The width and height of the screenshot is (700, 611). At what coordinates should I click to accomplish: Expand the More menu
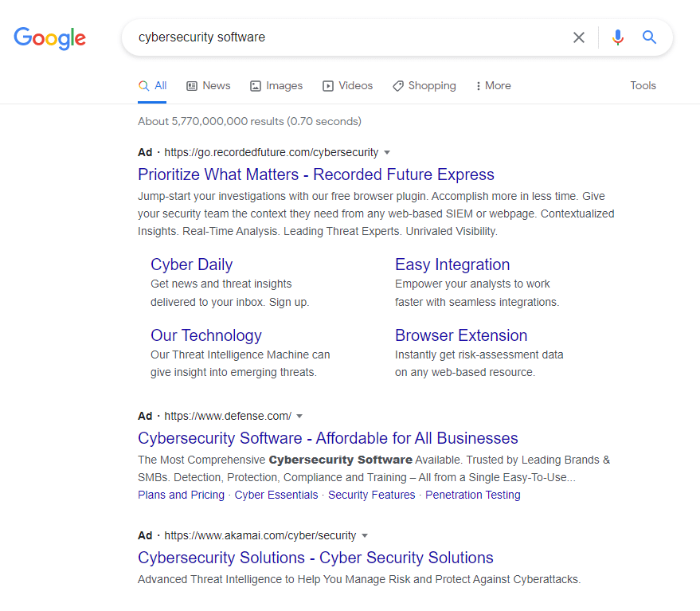click(493, 86)
